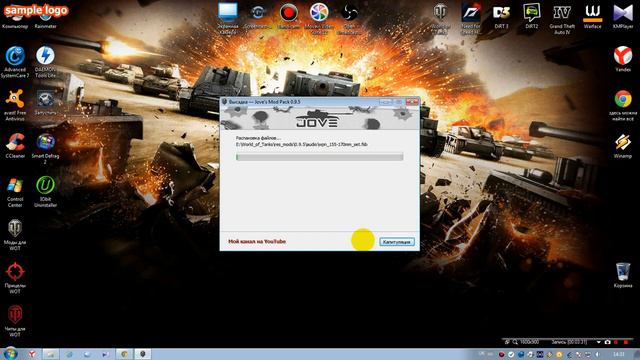Screen dimensions: 640x360
Task: Open the Корзина recycle bin
Action: click(x=623, y=275)
